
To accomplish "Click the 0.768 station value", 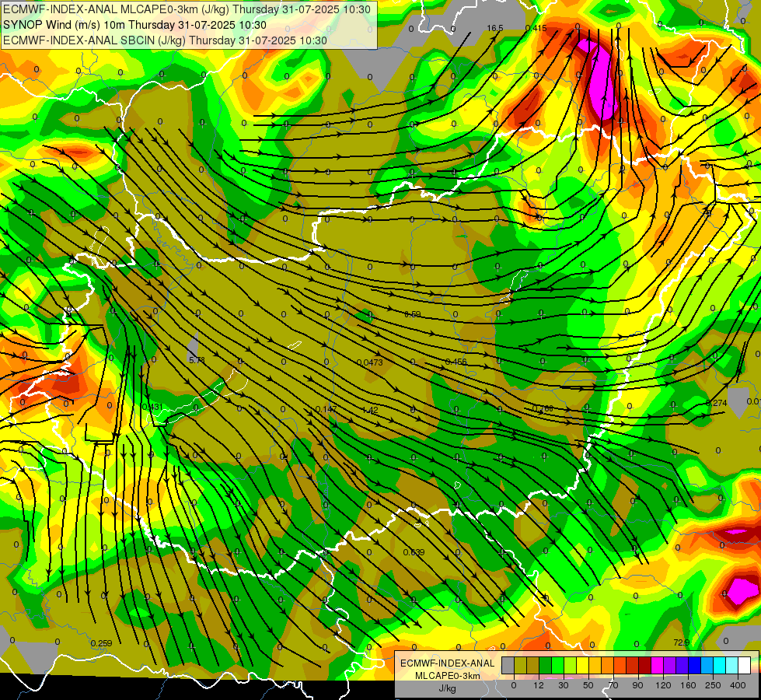I will 543,408.
